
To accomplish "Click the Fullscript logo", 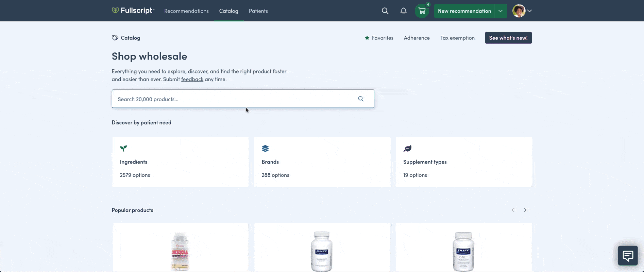I will pos(133,11).
